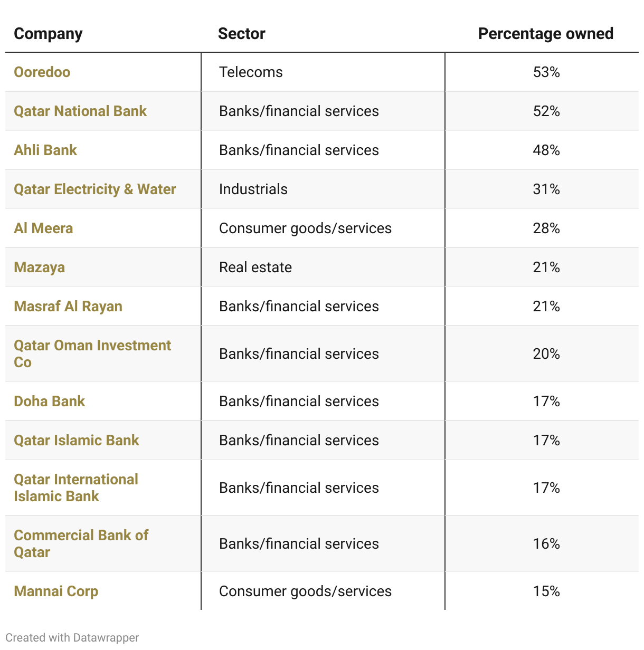This screenshot has height=650, width=644.
Task: Click the Ooredoo company link
Action: 42,72
